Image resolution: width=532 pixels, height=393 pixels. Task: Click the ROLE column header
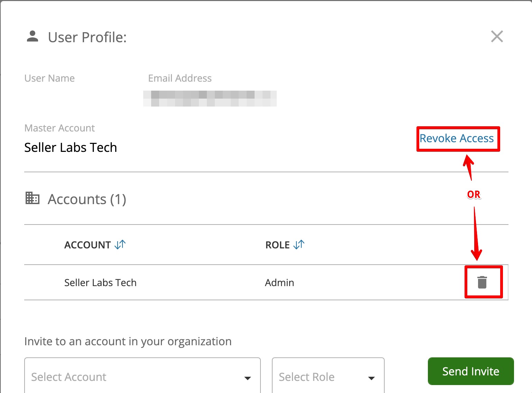tap(277, 245)
